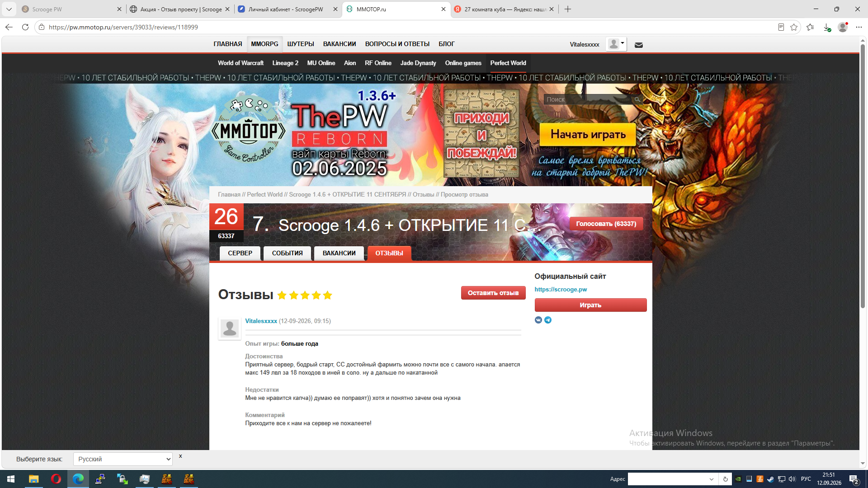The image size is (868, 488).
Task: Click the Отзывы breadcrumb link
Action: 423,194
